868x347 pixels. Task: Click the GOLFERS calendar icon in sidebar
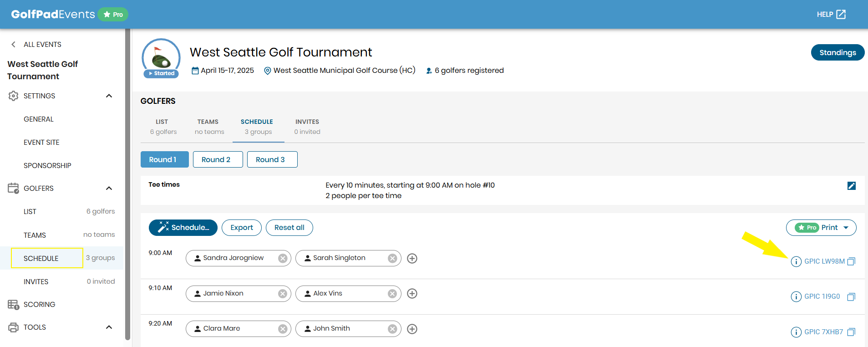(x=13, y=188)
